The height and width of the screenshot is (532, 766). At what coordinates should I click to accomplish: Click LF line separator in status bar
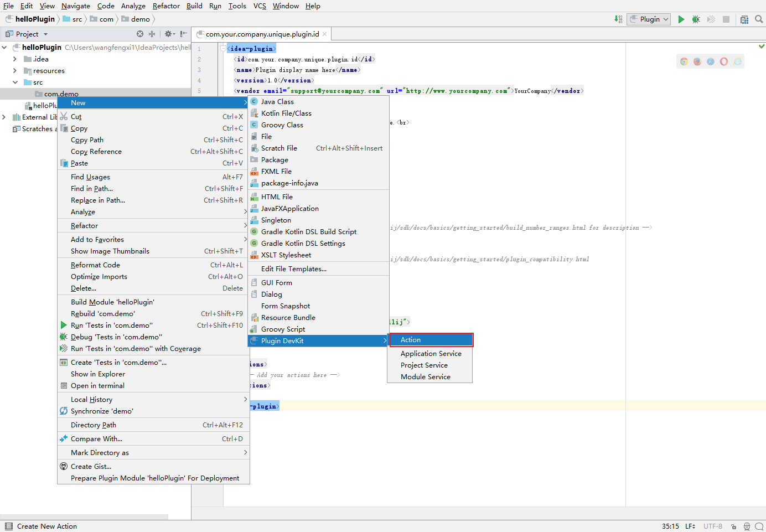(x=690, y=526)
